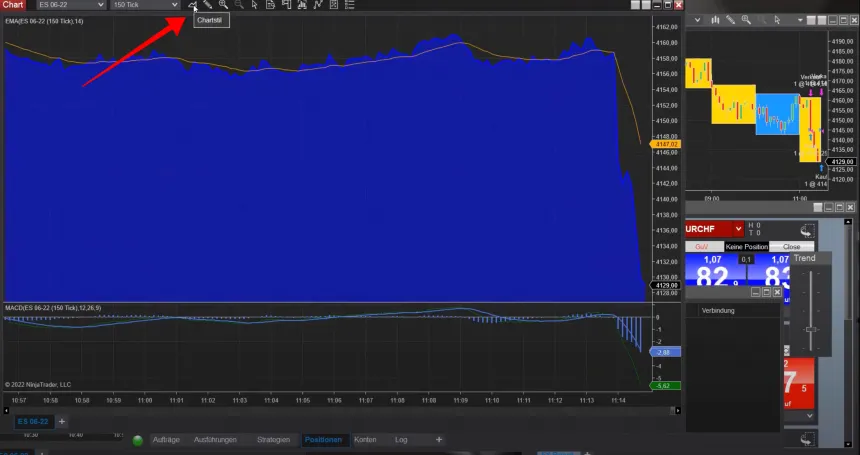Viewport: 860px width, 455px height.
Task: Click the EMA(ES 06-22 (150 Tick),14) indicator label
Action: coord(44,21)
